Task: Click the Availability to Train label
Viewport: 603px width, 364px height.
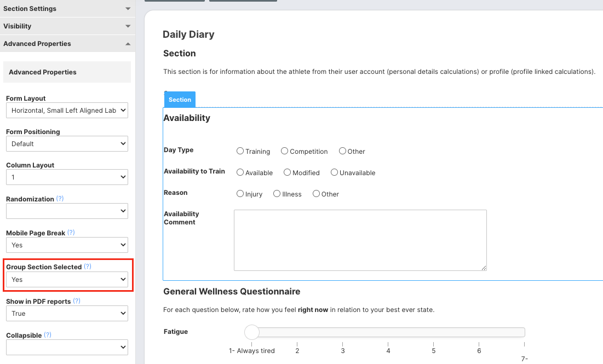Action: click(x=194, y=171)
